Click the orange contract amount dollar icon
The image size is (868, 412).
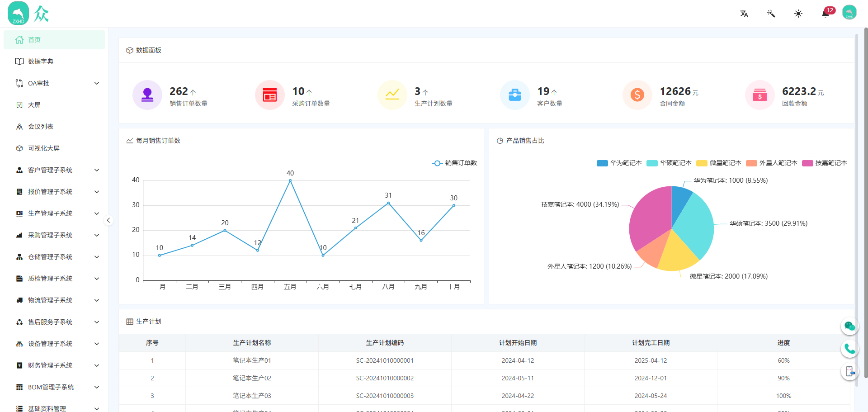click(x=637, y=95)
